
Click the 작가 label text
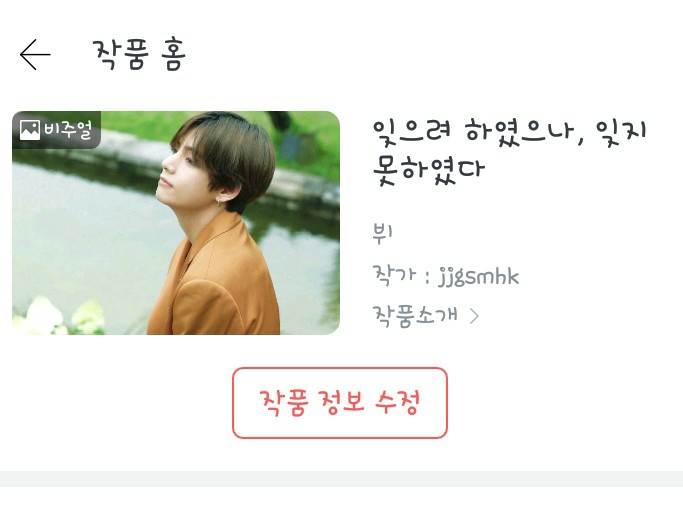click(x=394, y=275)
